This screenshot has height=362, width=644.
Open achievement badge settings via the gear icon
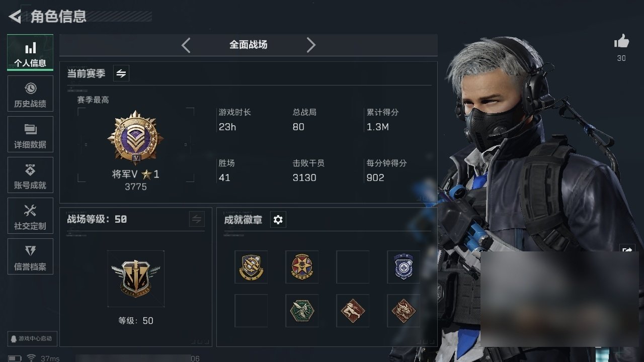[278, 220]
